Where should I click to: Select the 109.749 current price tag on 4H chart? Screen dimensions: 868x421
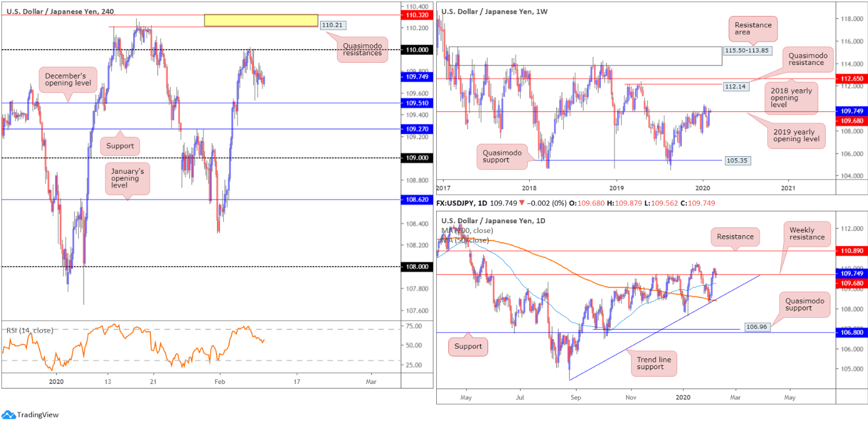click(x=419, y=76)
